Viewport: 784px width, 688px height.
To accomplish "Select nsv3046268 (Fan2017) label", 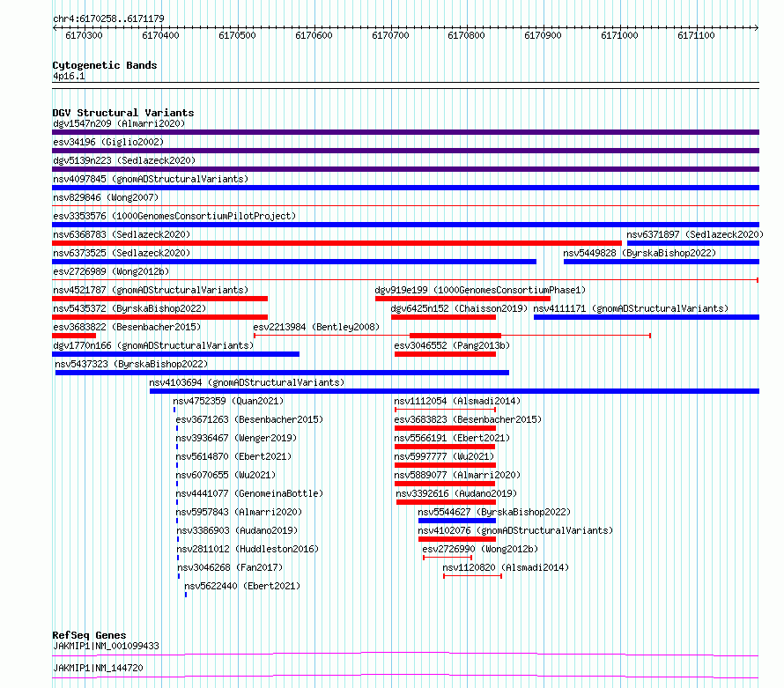I will point(230,567).
